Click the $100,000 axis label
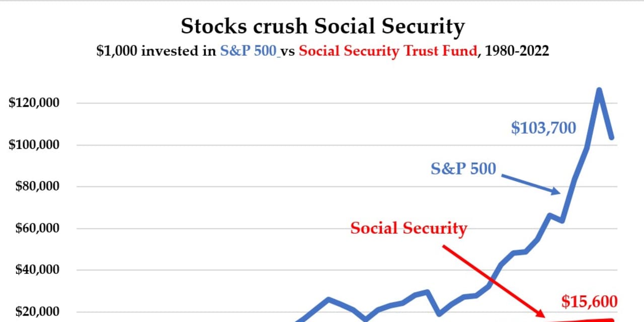Image resolution: width=644 pixels, height=322 pixels. coord(34,145)
